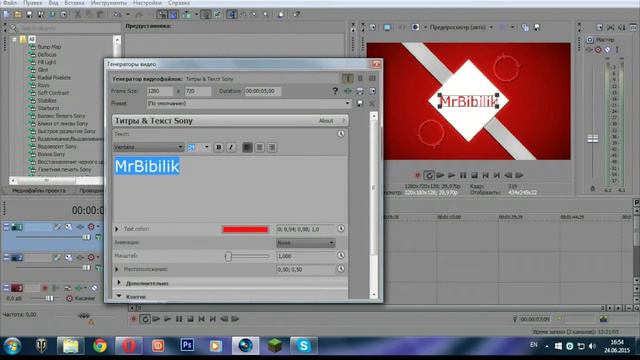The width and height of the screenshot is (640, 360).
Task: Cut selection with the scissors icon
Action: 78,14
